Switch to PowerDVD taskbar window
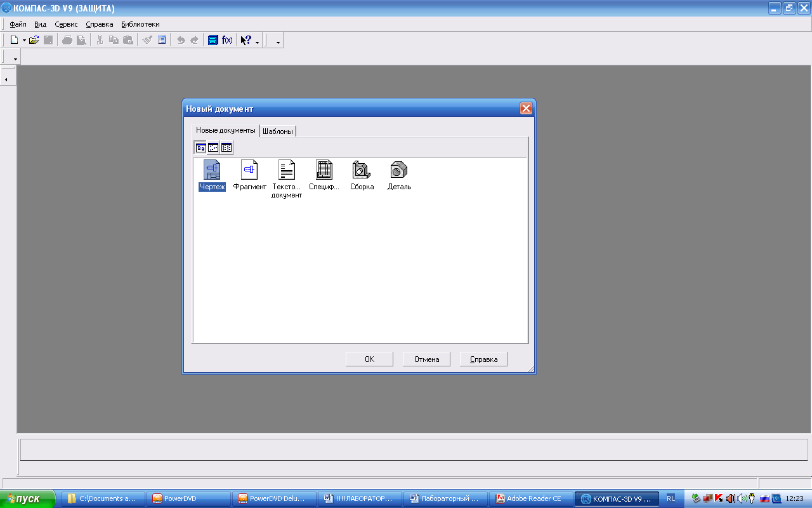 click(x=188, y=498)
